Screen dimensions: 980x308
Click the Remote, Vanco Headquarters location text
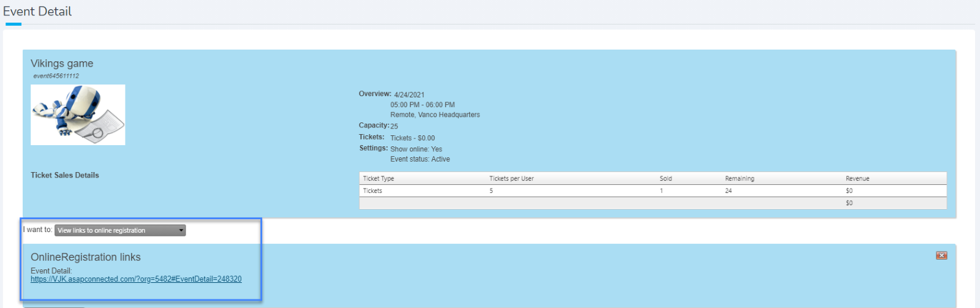tap(435, 115)
